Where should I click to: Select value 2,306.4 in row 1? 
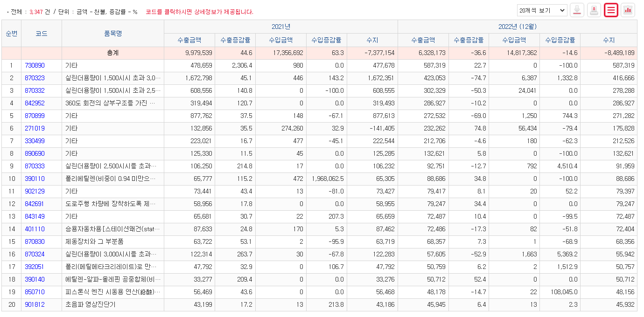tap(242, 66)
